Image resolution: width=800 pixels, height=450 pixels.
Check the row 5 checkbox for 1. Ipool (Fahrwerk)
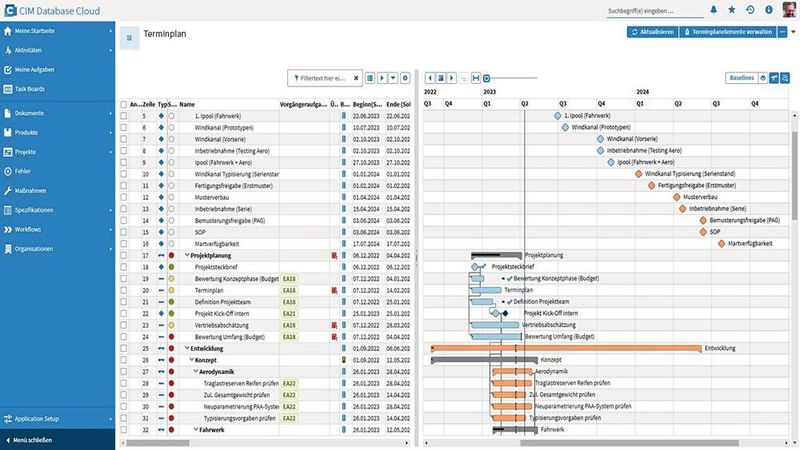123,116
